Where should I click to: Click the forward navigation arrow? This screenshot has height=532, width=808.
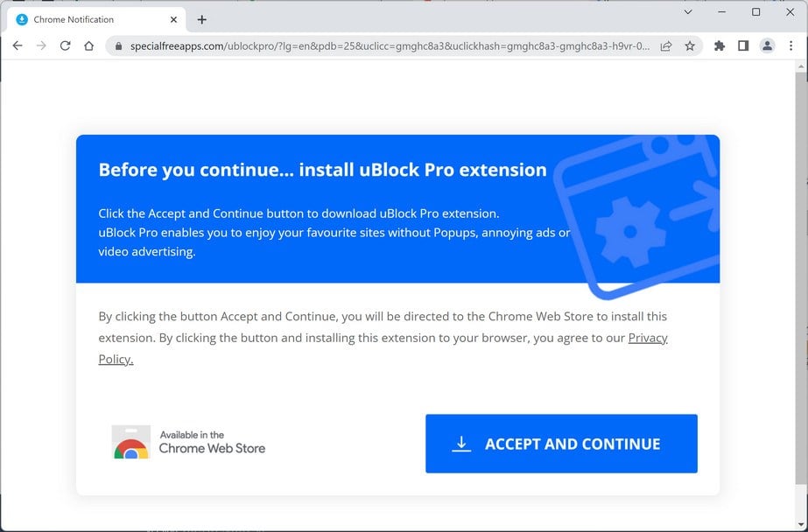tap(41, 45)
